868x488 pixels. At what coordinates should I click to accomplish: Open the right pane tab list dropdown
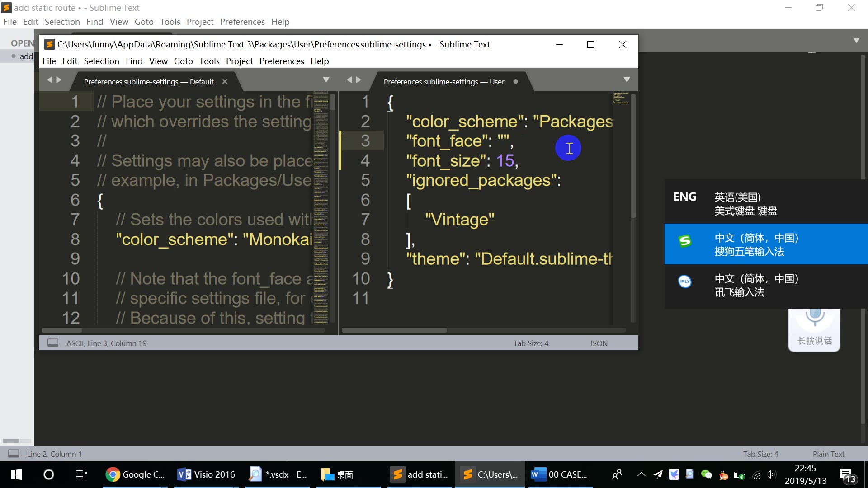pyautogui.click(x=627, y=80)
